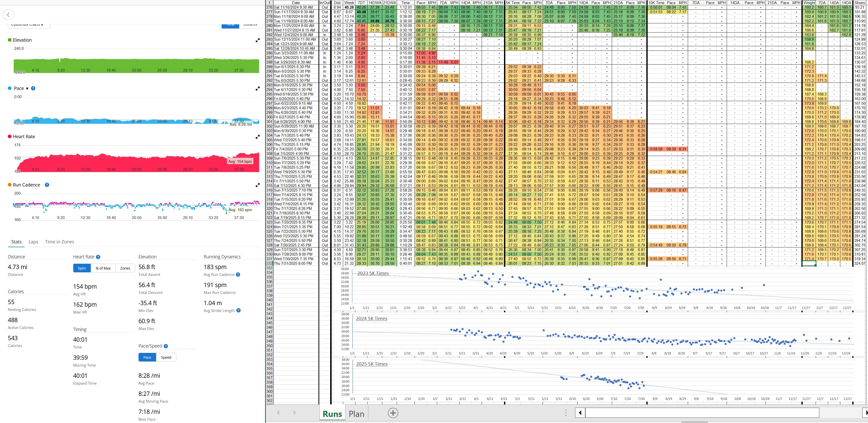
Task: Select date cell Fri 7/4/2025 5:00 PM
Action: 296,149
